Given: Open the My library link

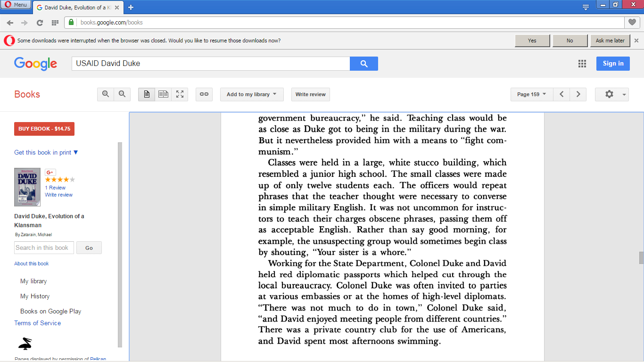Looking at the screenshot, I should coord(33,281).
